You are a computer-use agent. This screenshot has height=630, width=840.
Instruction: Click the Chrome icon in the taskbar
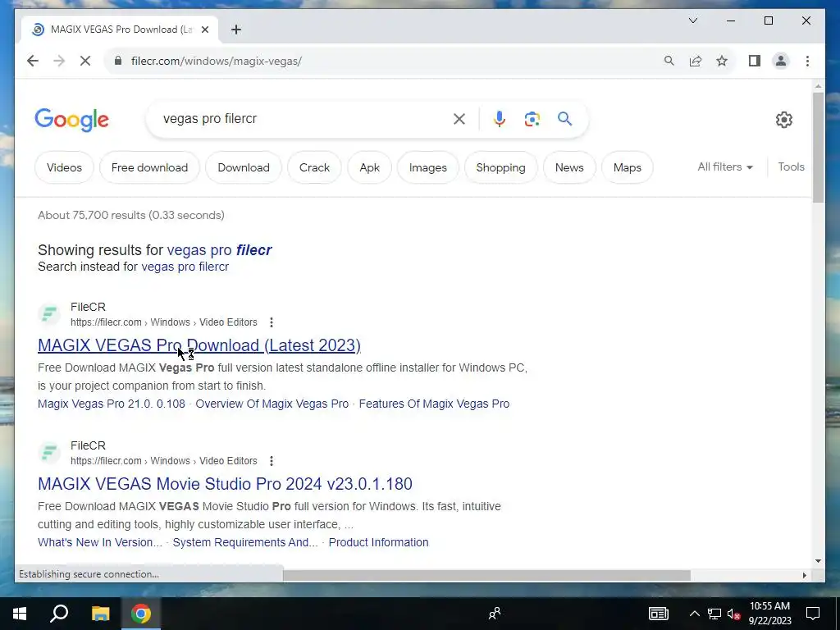141,614
